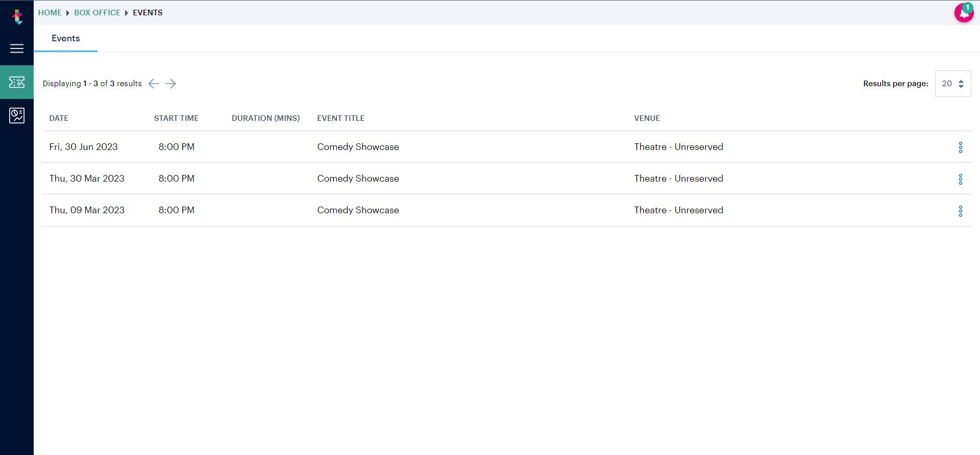
Task: Click DURATION (MINS) column header
Action: coord(265,118)
